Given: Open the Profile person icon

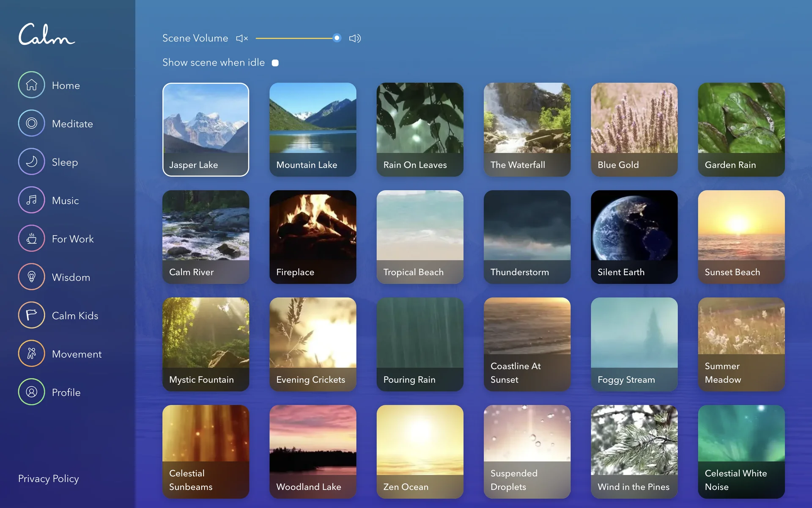Looking at the screenshot, I should [x=31, y=392].
